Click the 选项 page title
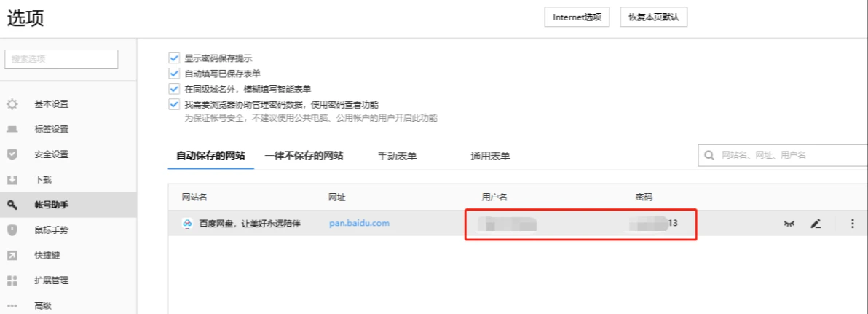This screenshot has height=314, width=868. pos(25,18)
